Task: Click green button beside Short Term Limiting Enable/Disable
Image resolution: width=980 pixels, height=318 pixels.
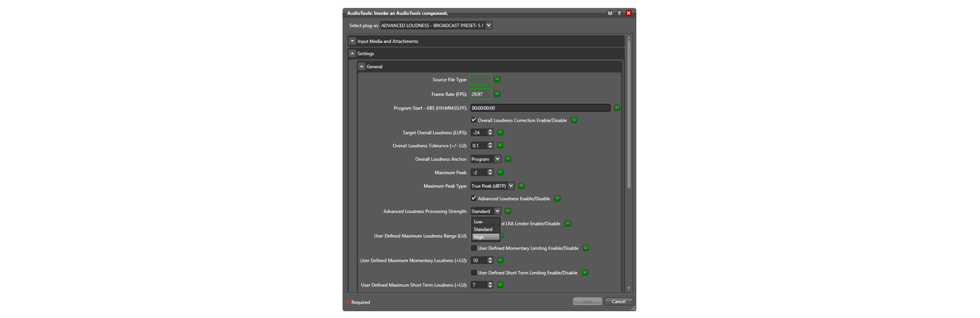Action: [x=585, y=273]
